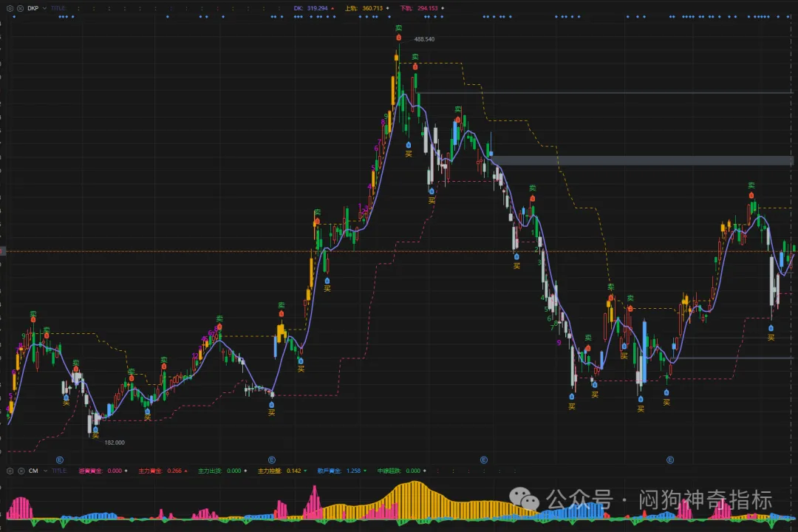
Task: Expand the DKP indicator dropdown arrow
Action: pyautogui.click(x=44, y=8)
